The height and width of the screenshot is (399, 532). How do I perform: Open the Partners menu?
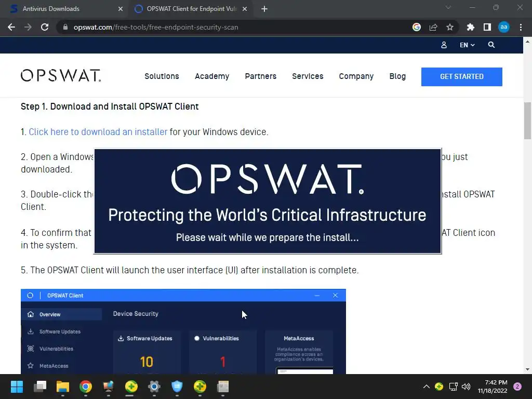261,76
